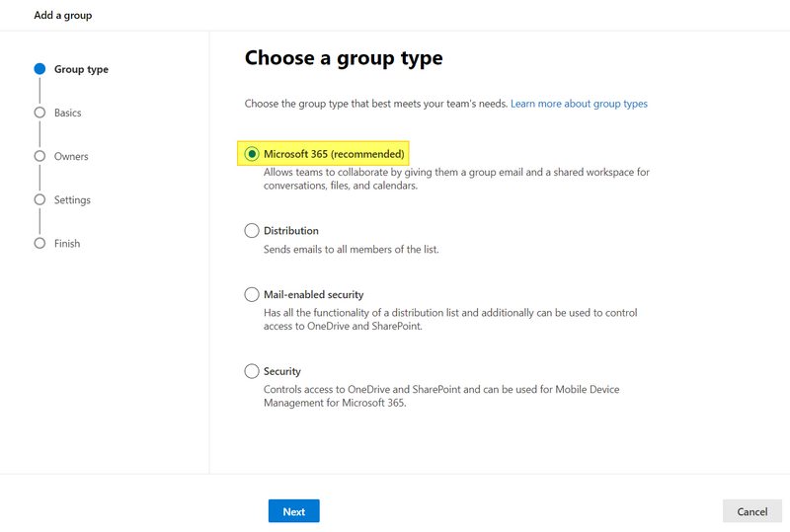Click the filled Group type step circle

tap(39, 69)
